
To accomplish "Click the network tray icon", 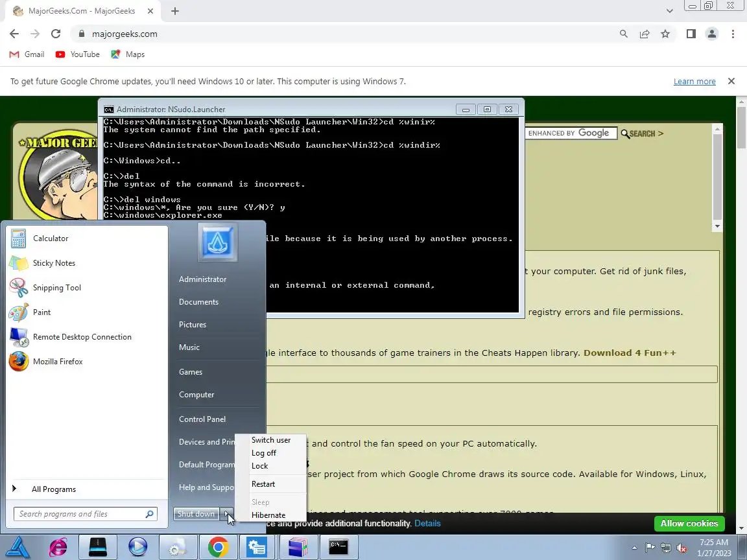I will pyautogui.click(x=665, y=548).
